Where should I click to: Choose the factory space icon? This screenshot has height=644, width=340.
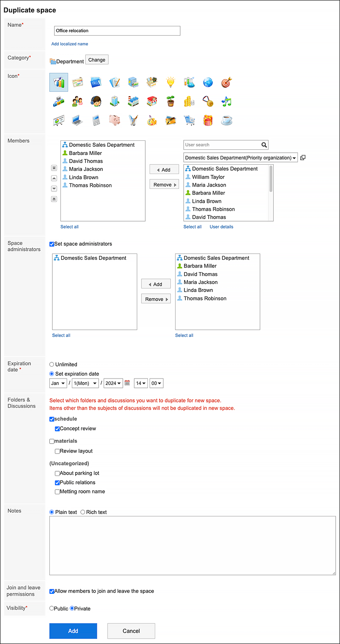point(133,101)
